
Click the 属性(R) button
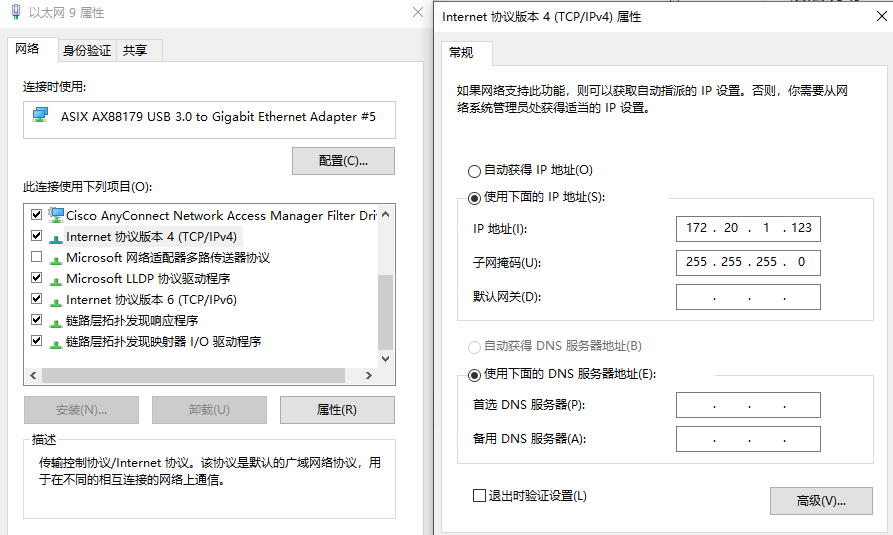point(337,410)
